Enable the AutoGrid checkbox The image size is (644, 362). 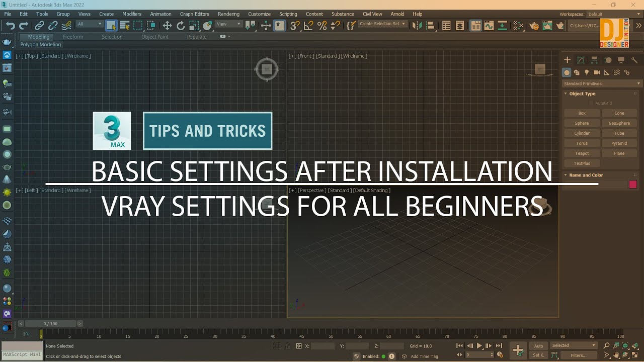tap(591, 103)
